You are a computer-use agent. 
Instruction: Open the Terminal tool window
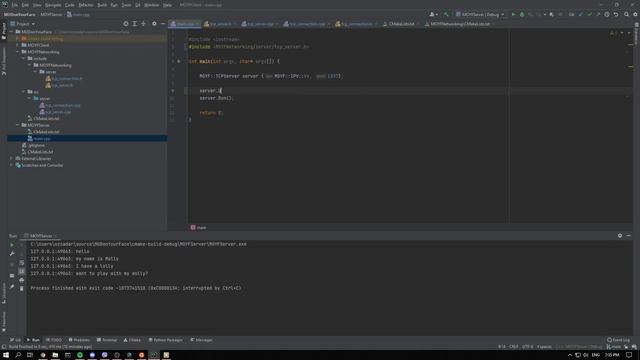(107, 340)
